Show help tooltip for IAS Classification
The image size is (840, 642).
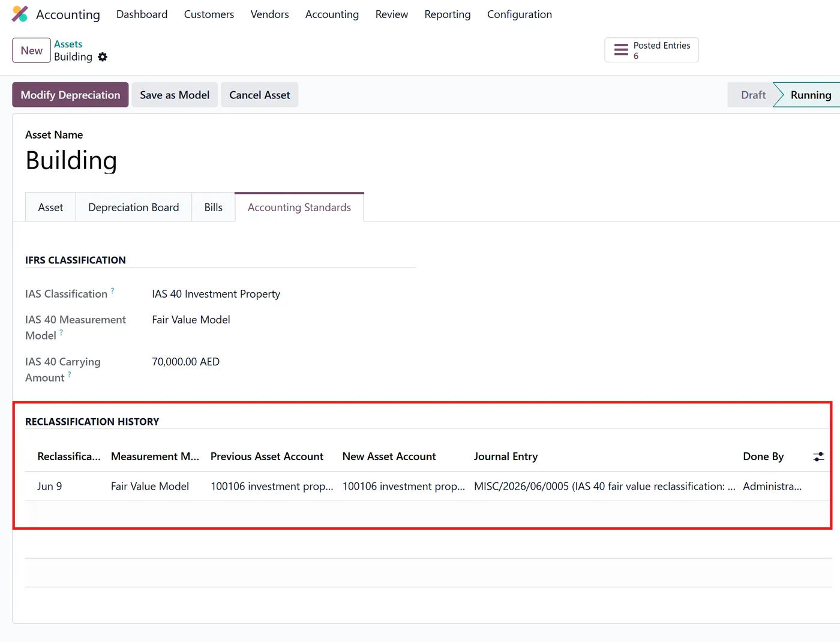coord(112,290)
